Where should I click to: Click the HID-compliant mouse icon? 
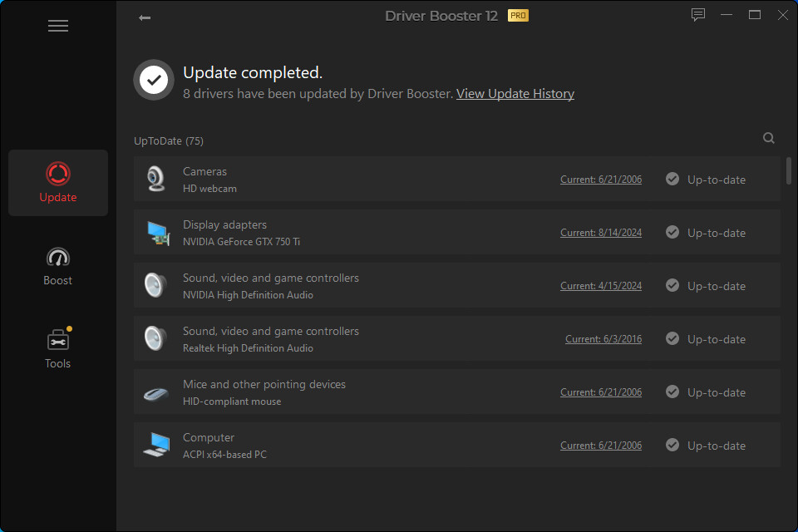pos(155,392)
